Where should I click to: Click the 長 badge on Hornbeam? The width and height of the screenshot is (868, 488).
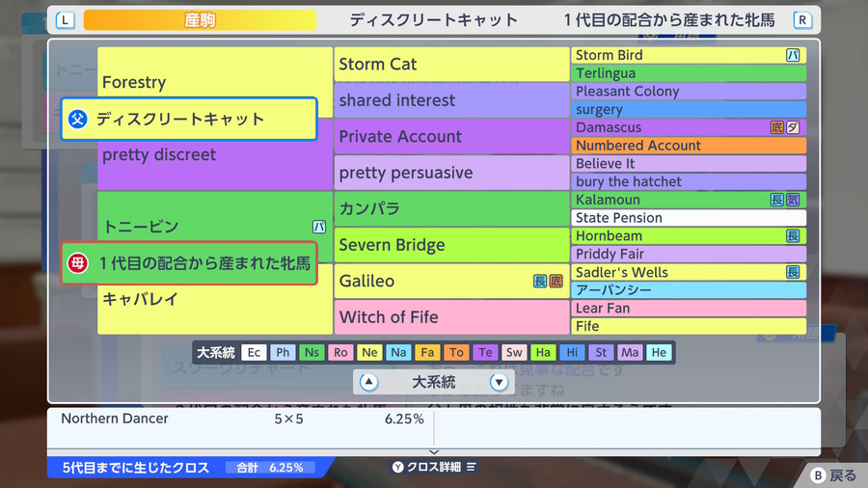793,235
